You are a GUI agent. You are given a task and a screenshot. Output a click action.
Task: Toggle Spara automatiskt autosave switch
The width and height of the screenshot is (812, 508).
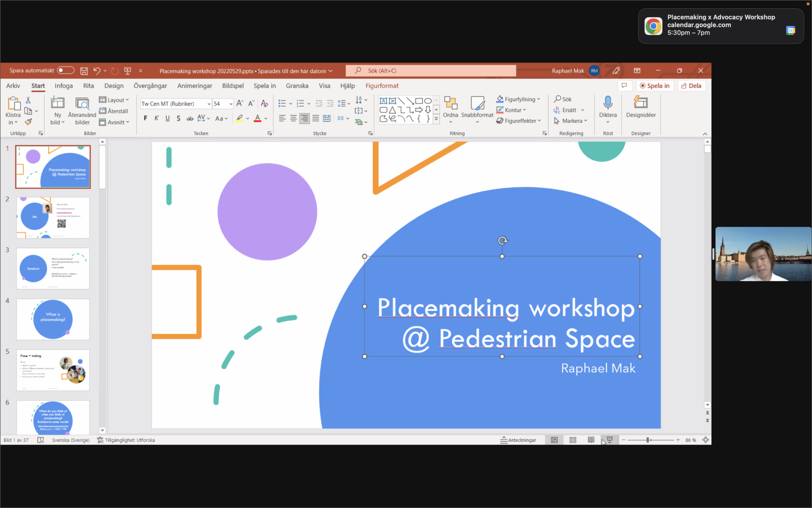tap(65, 70)
